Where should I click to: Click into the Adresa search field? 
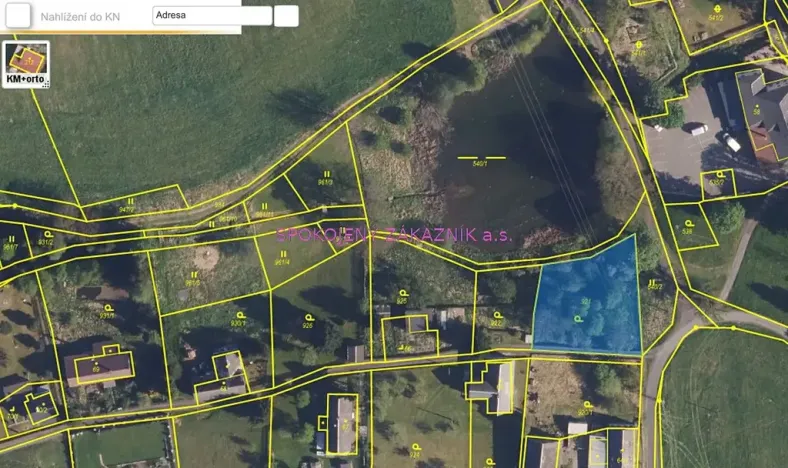coord(212,16)
